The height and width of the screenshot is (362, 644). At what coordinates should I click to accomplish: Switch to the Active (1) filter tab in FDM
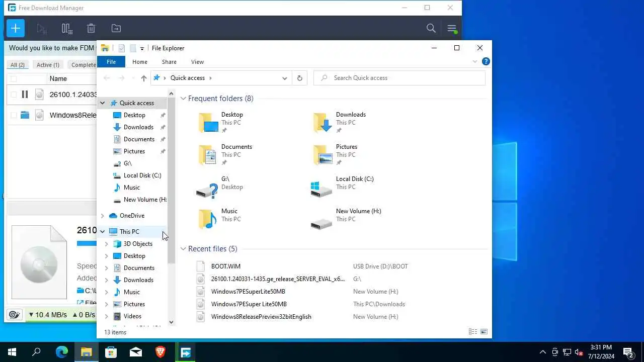tap(48, 65)
